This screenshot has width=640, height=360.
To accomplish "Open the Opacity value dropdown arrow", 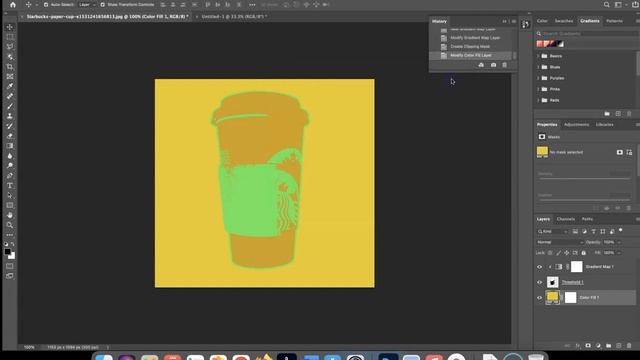I will [x=619, y=242].
